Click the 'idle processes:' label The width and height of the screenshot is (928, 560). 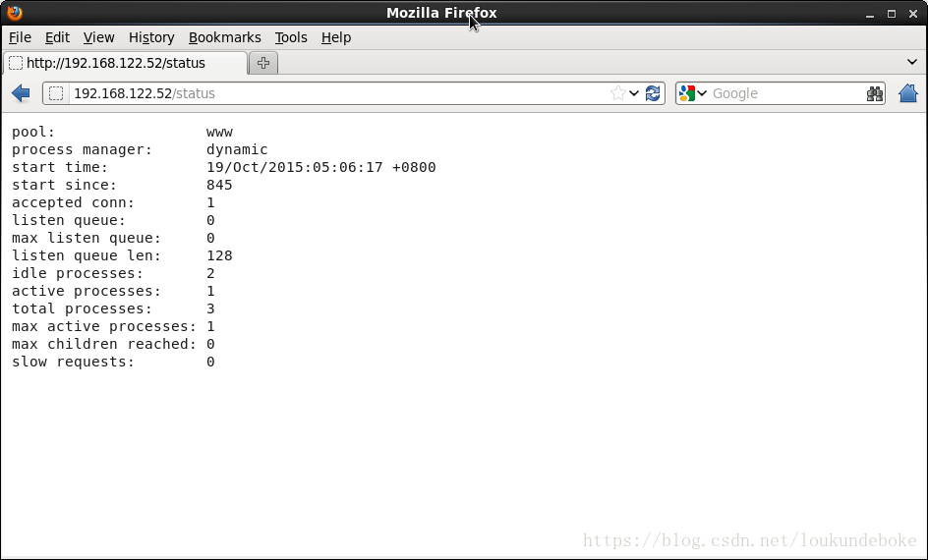pyautogui.click(x=78, y=273)
